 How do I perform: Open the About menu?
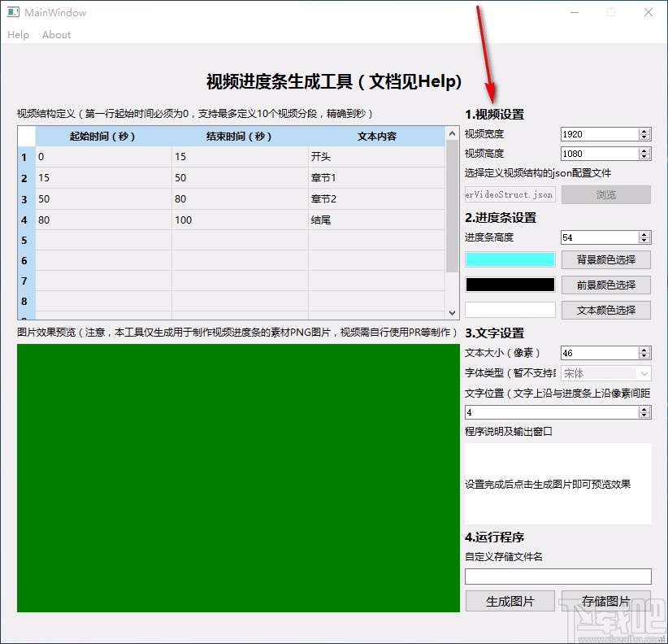click(56, 35)
